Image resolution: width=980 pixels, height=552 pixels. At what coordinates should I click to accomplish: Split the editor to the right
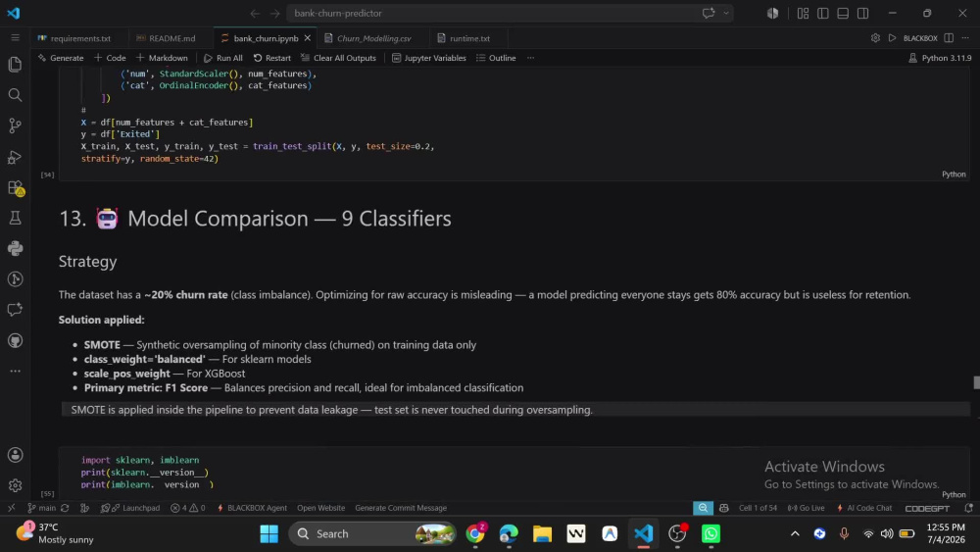click(x=949, y=38)
